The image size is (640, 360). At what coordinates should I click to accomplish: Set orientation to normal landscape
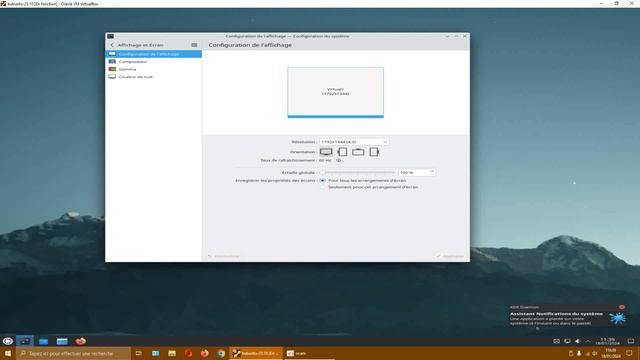(326, 152)
